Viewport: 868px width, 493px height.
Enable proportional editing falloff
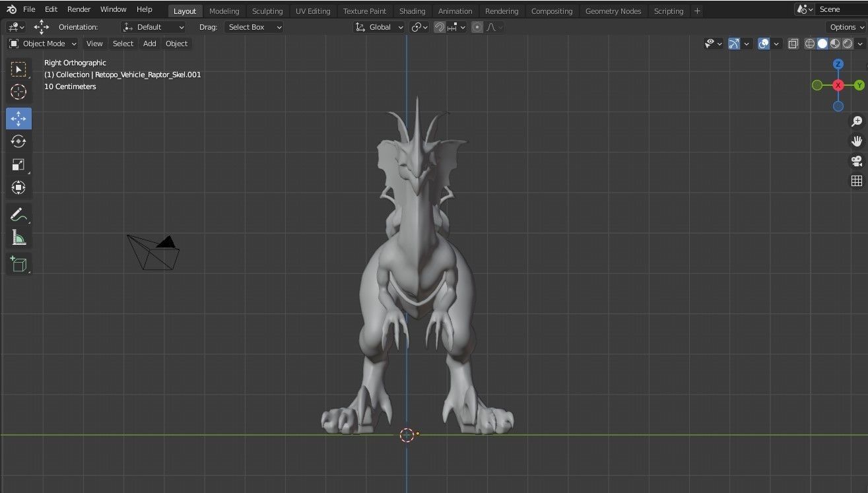pyautogui.click(x=477, y=27)
